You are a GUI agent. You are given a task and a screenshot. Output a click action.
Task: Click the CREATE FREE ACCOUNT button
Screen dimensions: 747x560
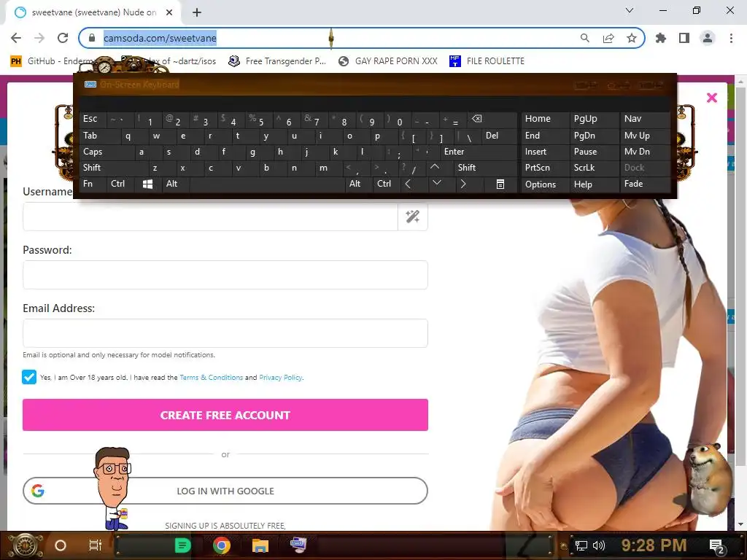225,415
